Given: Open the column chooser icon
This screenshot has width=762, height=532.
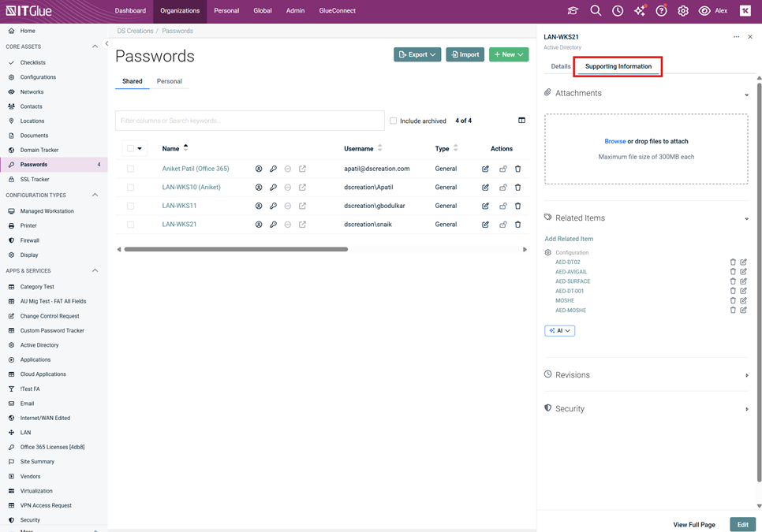Looking at the screenshot, I should point(521,121).
